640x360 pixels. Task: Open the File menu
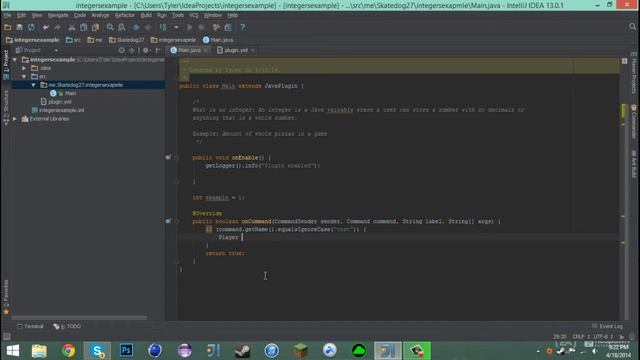pos(7,15)
